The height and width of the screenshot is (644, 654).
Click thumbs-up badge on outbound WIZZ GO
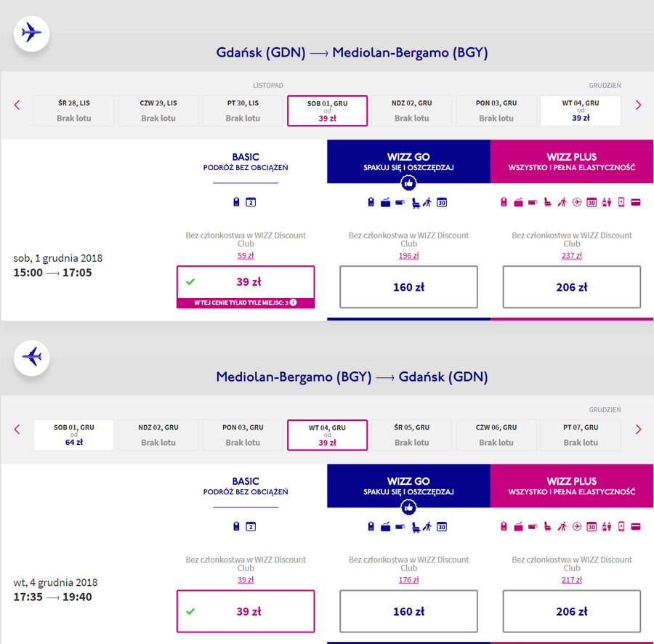coord(408,182)
